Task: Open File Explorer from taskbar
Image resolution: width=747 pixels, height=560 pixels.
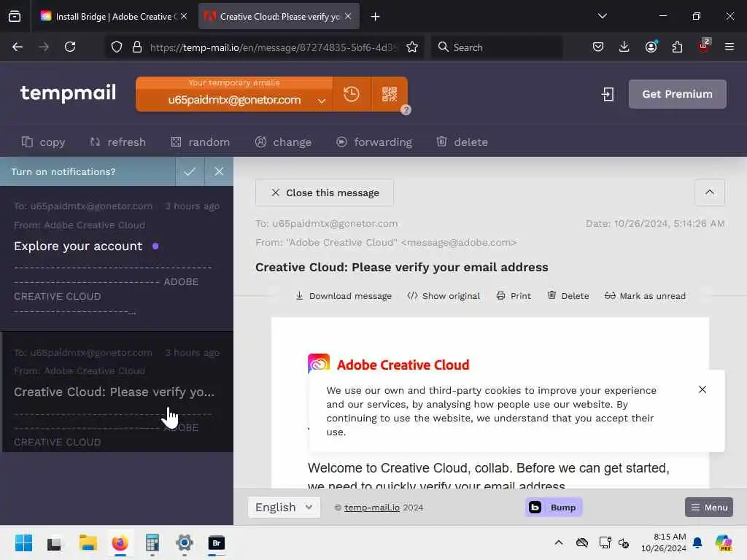Action: 88,542
